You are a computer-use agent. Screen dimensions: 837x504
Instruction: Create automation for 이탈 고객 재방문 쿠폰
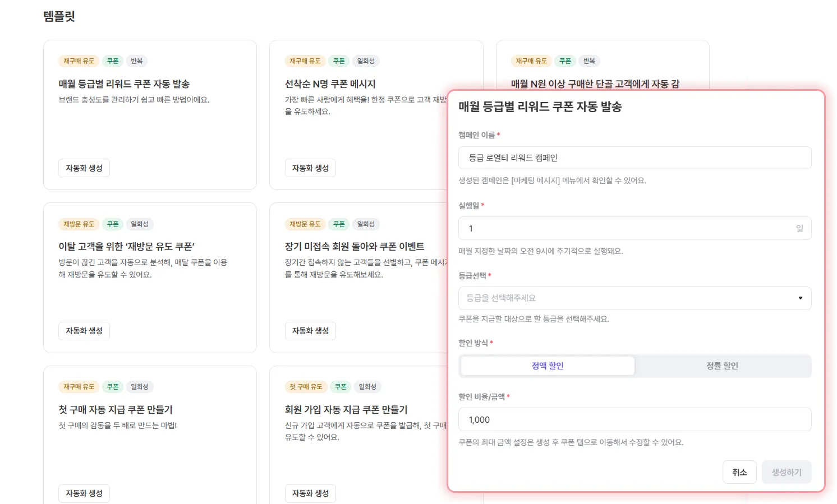84,331
